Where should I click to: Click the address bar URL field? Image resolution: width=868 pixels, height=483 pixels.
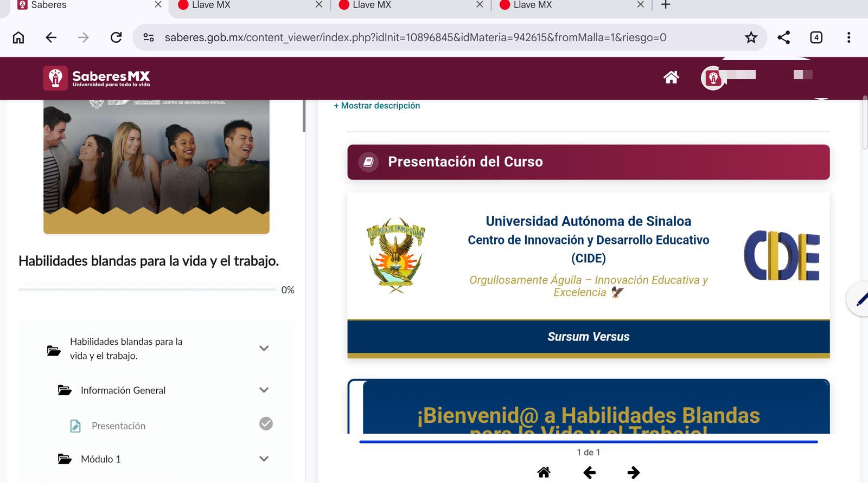pyautogui.click(x=416, y=37)
